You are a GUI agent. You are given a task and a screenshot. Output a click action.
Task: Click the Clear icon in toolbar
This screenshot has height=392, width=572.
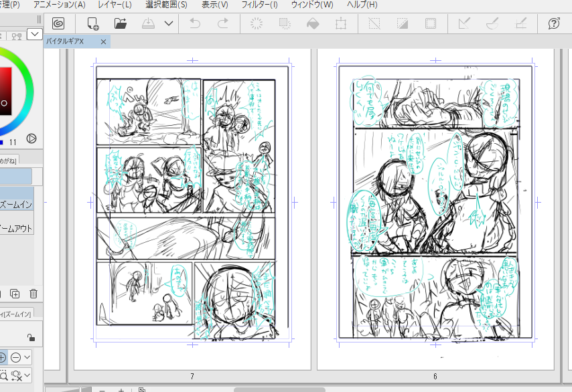tap(256, 23)
